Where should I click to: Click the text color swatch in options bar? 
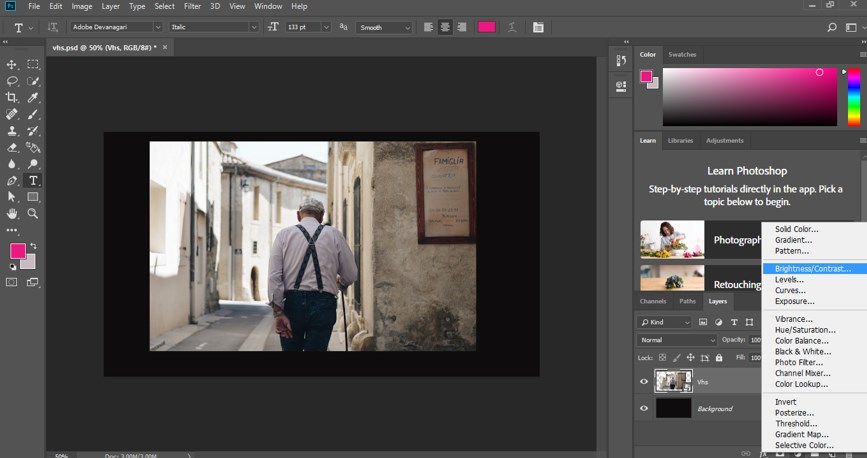pyautogui.click(x=487, y=27)
